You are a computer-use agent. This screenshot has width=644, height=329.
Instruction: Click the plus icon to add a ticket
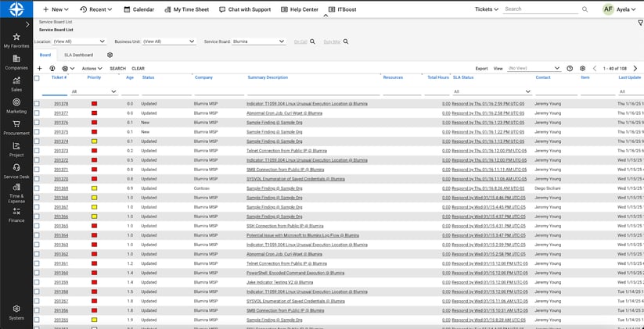pos(40,68)
